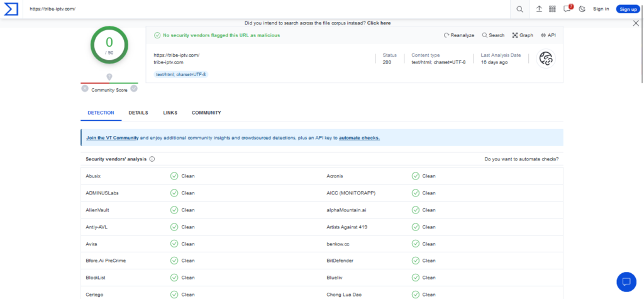Image resolution: width=644 pixels, height=299 pixels.
Task: Click the Sign in link
Action: tap(601, 9)
